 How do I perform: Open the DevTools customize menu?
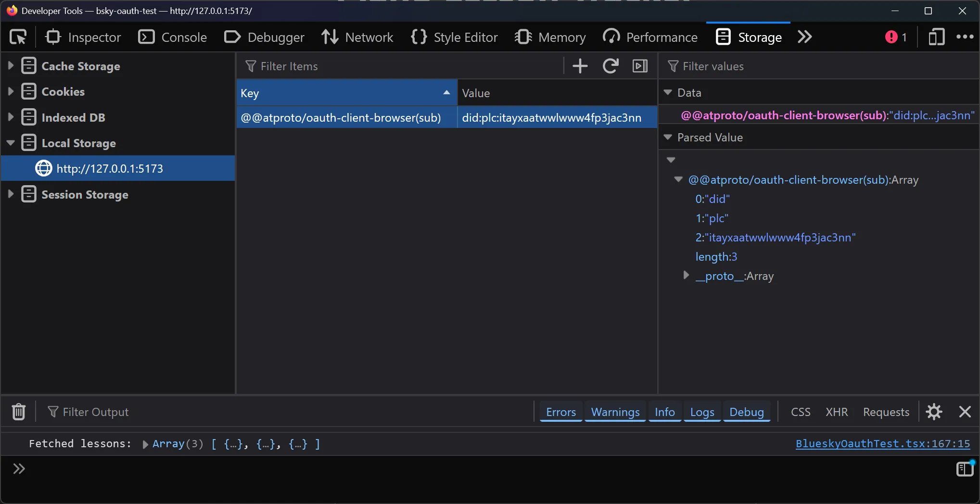pos(965,37)
